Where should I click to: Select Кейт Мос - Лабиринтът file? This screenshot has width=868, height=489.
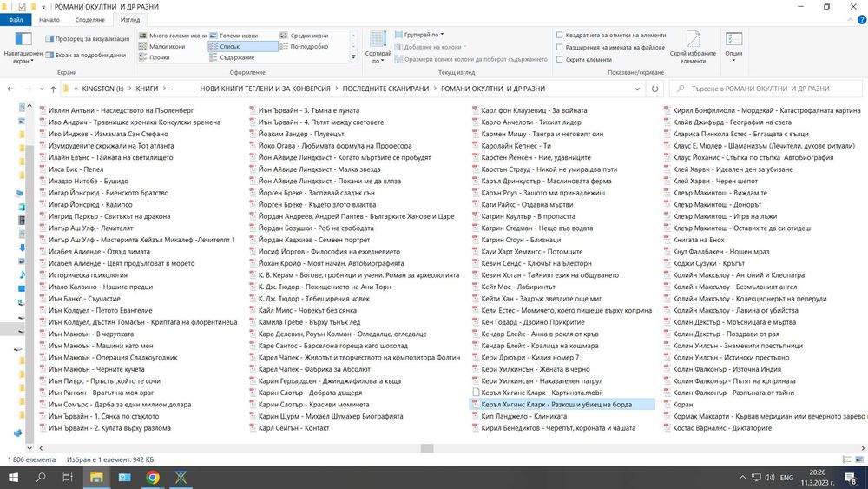[518, 287]
